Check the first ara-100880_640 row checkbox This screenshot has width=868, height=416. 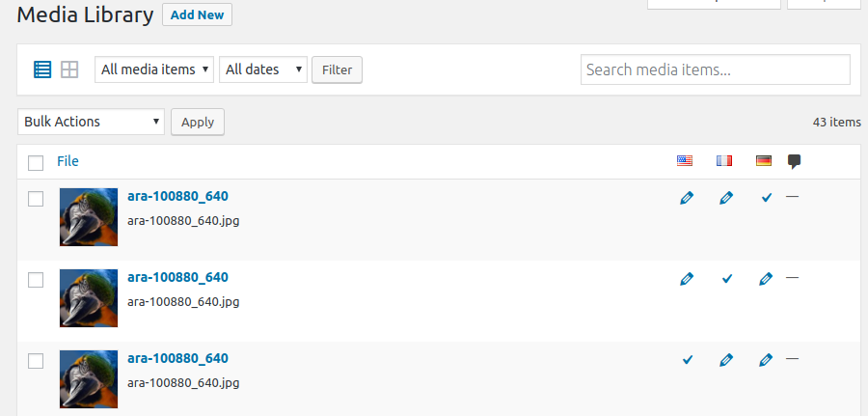(x=36, y=199)
